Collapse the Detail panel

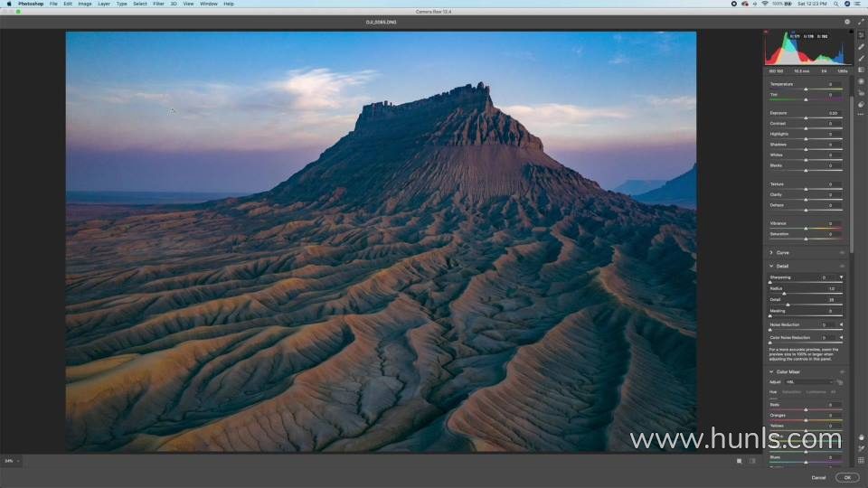[771, 266]
